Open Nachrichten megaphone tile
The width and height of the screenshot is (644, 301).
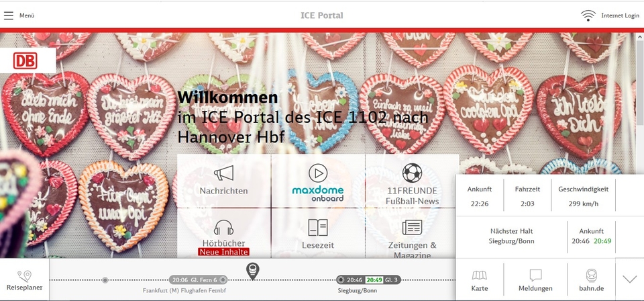point(224,181)
